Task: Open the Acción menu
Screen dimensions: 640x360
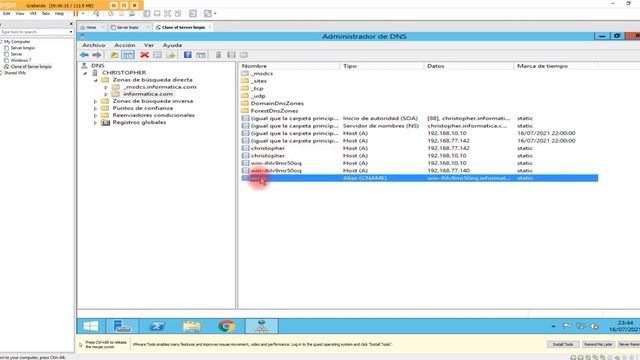Action: (x=124, y=45)
